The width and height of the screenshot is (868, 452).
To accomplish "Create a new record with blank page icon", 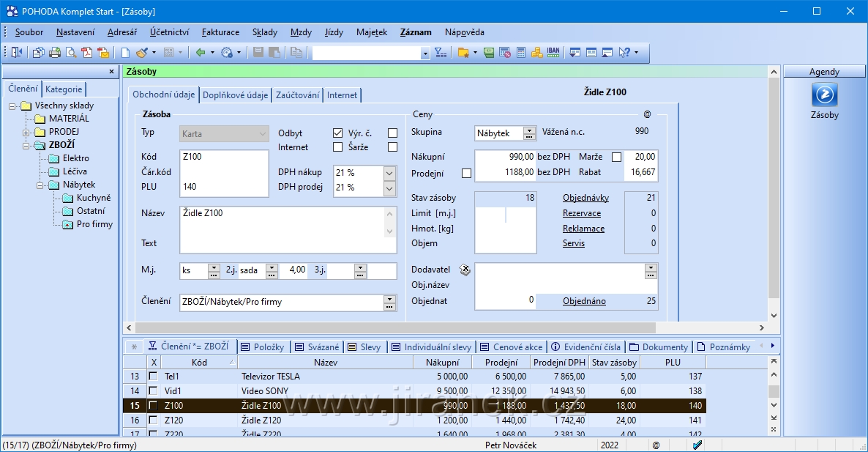I will tap(125, 53).
